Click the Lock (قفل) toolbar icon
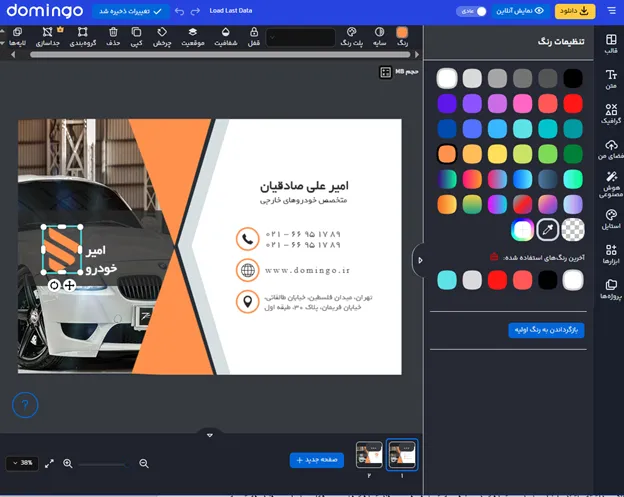The height and width of the screenshot is (497, 624). click(x=252, y=37)
